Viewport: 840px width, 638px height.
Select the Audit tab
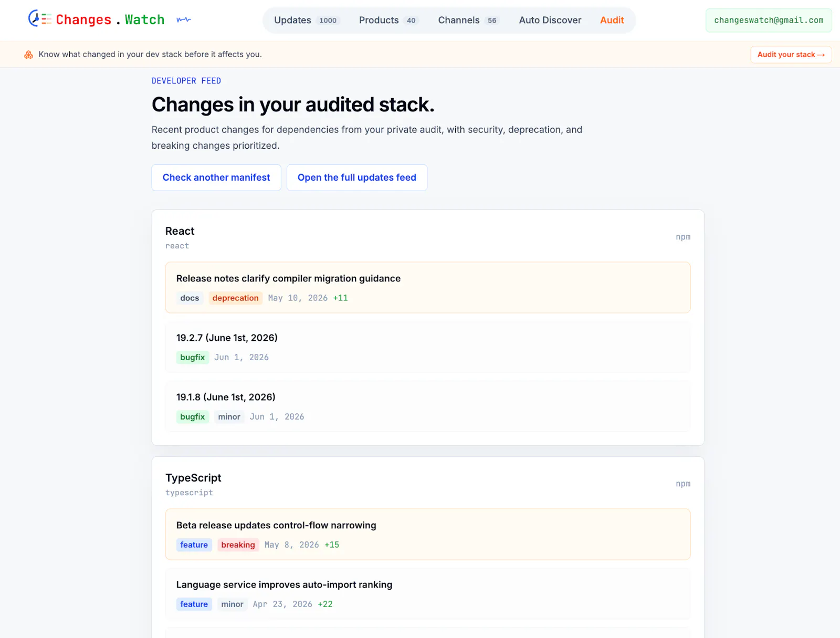(612, 20)
